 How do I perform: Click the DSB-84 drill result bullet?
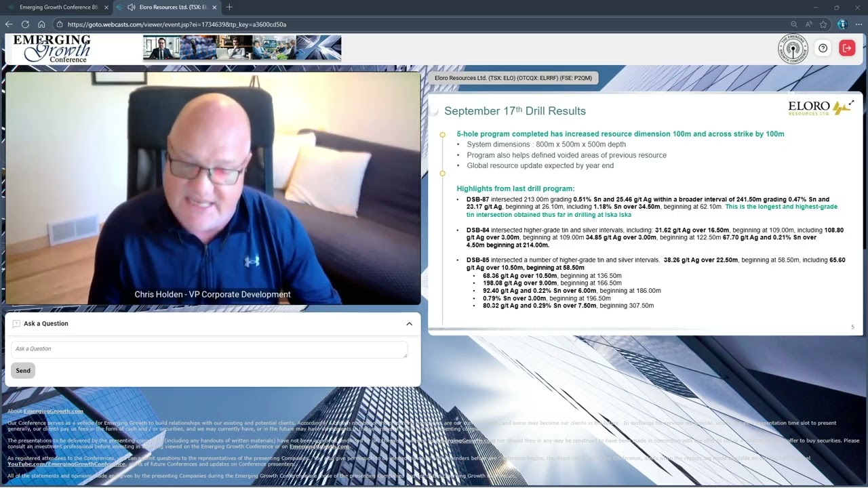click(x=654, y=238)
